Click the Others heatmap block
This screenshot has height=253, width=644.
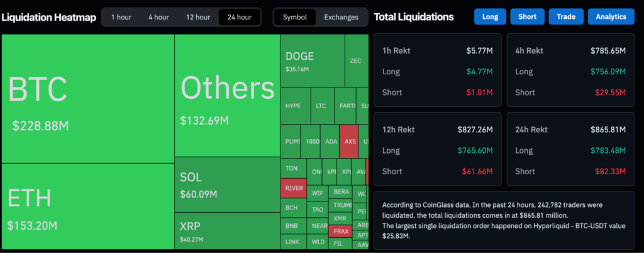click(227, 96)
